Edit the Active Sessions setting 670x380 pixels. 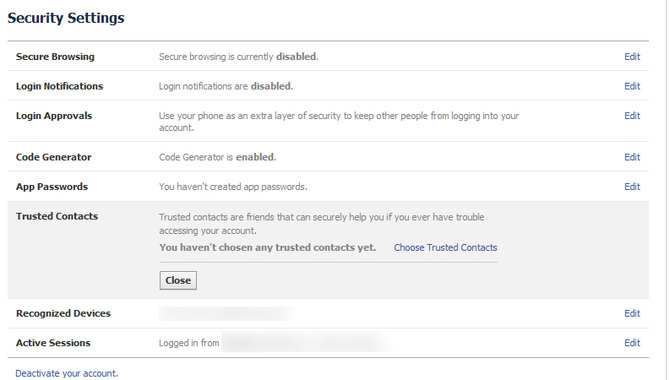point(632,343)
